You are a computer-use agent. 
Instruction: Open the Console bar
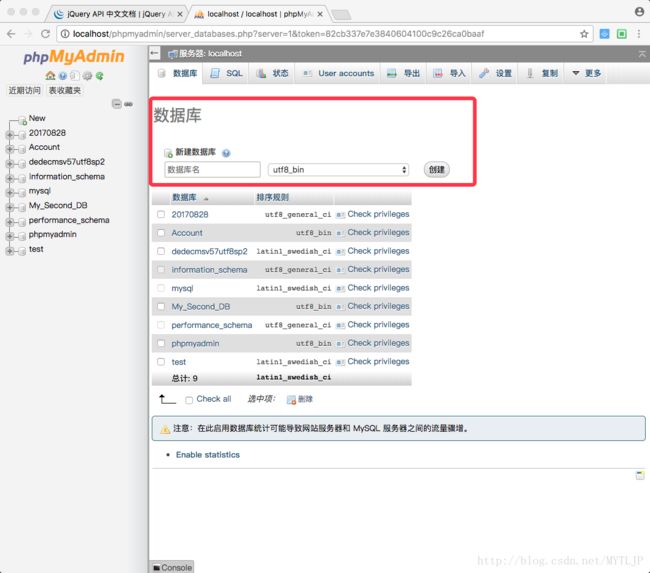pyautogui.click(x=172, y=567)
